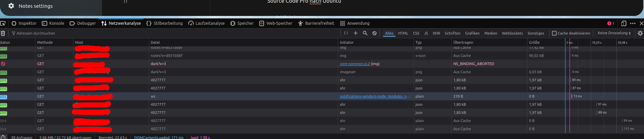This screenshot has width=644, height=139.
Task: Open network settings gear icon
Action: pos(640,33)
